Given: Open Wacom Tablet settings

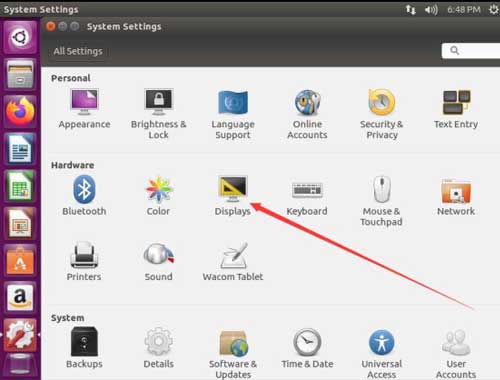Looking at the screenshot, I should point(233,261).
